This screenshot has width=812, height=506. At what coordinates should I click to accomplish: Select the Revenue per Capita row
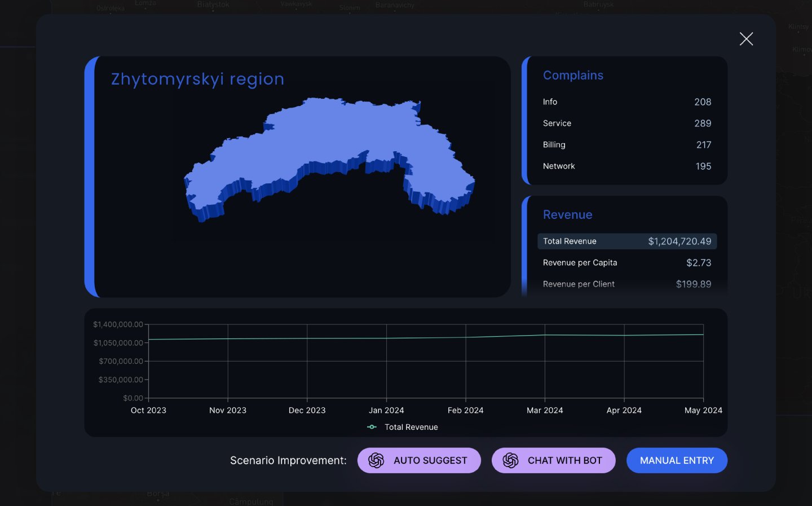[626, 262]
